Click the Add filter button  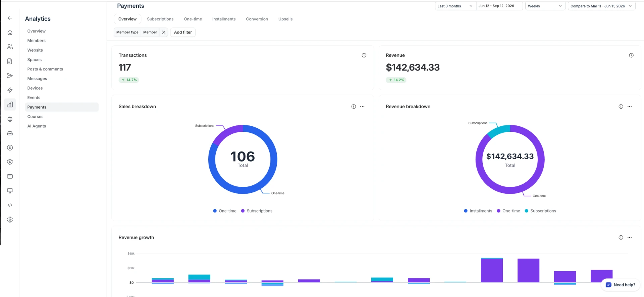tap(183, 32)
